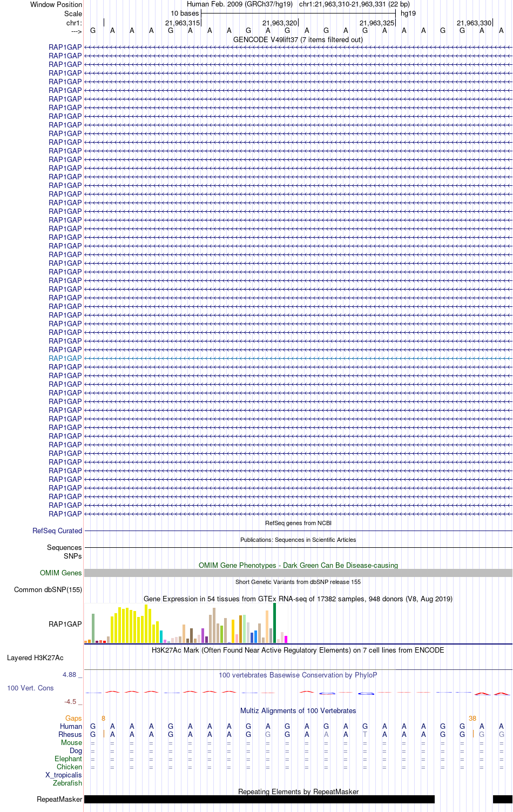Open the Layered H3K27Ac track label

point(35,657)
